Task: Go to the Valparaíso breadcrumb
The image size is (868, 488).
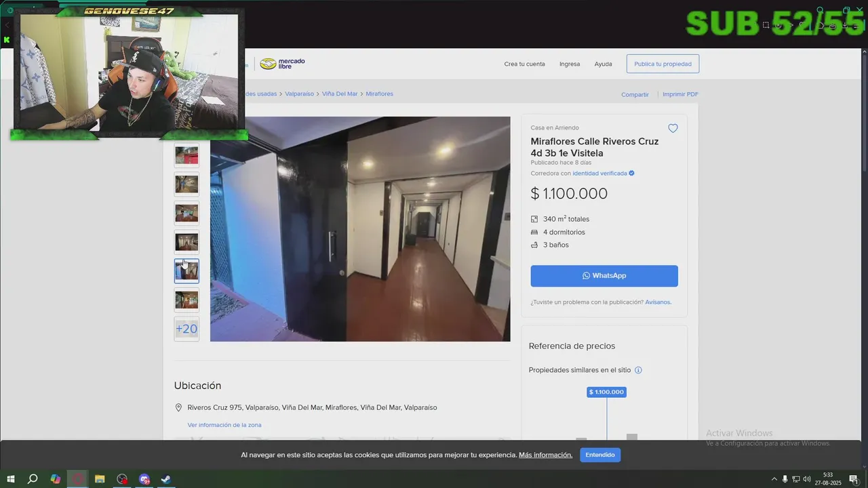Action: point(299,94)
